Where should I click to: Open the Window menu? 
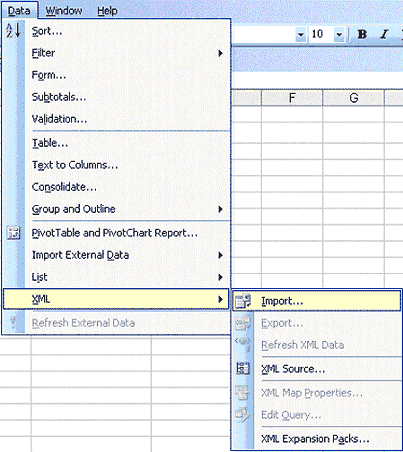coord(64,11)
